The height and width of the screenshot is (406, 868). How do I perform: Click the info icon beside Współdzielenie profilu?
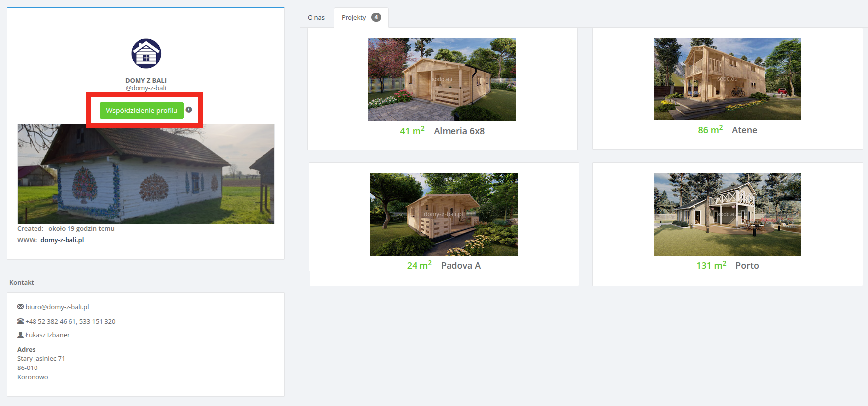pos(189,110)
